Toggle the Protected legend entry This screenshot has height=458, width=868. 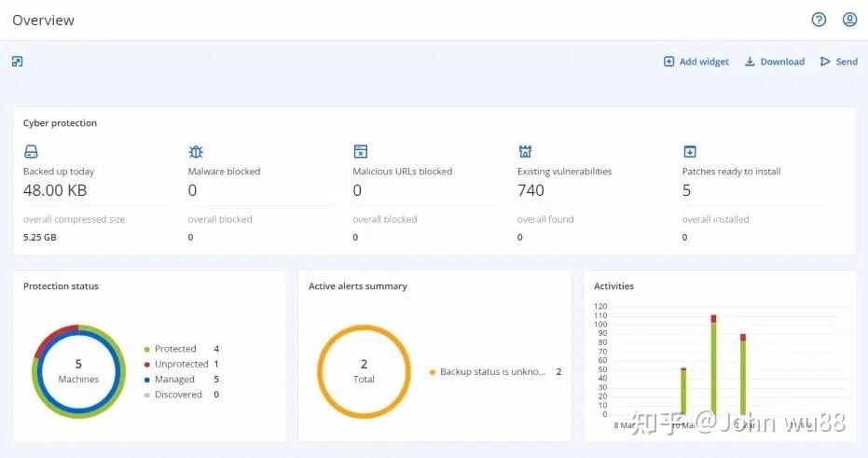point(175,349)
